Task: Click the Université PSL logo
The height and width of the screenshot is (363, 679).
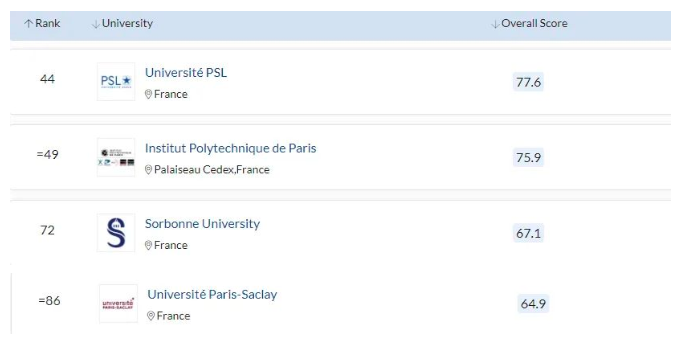Action: (x=116, y=81)
